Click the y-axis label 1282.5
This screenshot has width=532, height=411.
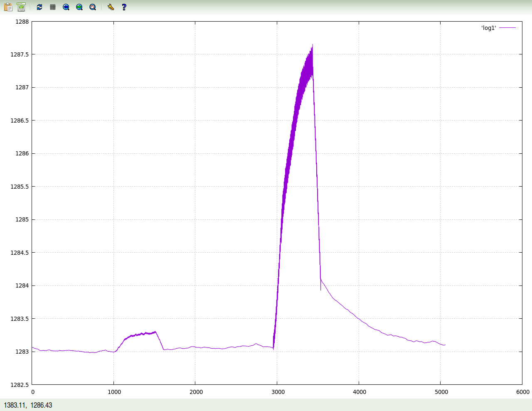(x=20, y=385)
